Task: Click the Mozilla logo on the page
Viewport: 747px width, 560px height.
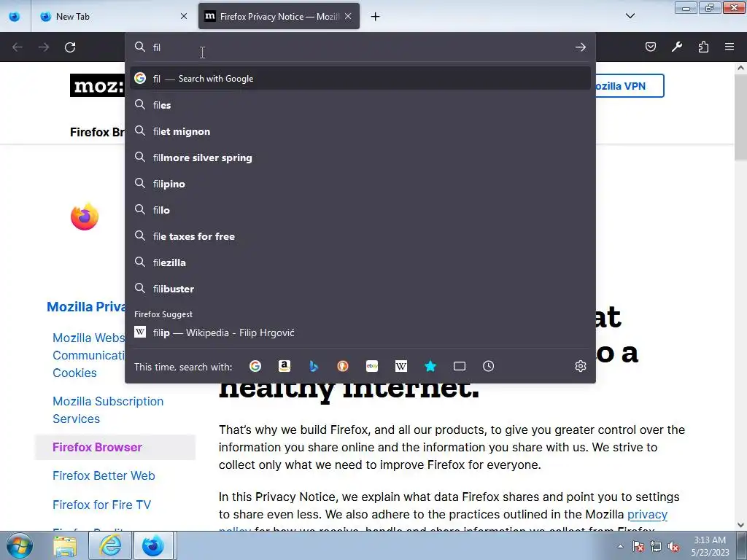Action: [x=97, y=86]
